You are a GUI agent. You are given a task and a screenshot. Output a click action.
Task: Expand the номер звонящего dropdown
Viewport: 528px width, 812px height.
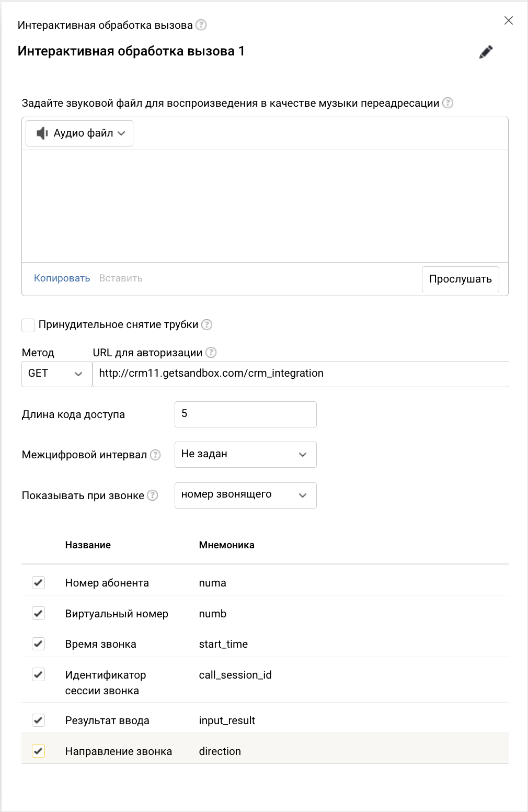(246, 495)
